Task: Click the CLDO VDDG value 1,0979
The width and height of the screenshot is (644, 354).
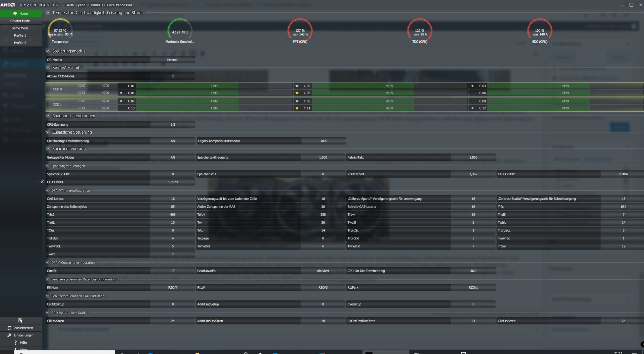Action: click(173, 182)
